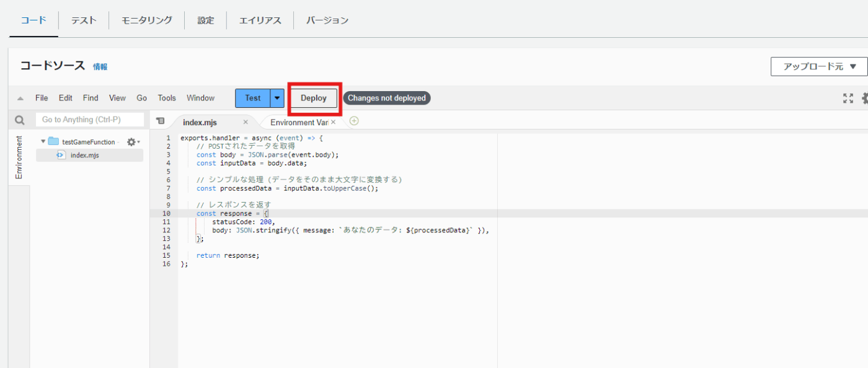This screenshot has height=368, width=868.
Task: Switch to the バージョン tab
Action: click(327, 20)
